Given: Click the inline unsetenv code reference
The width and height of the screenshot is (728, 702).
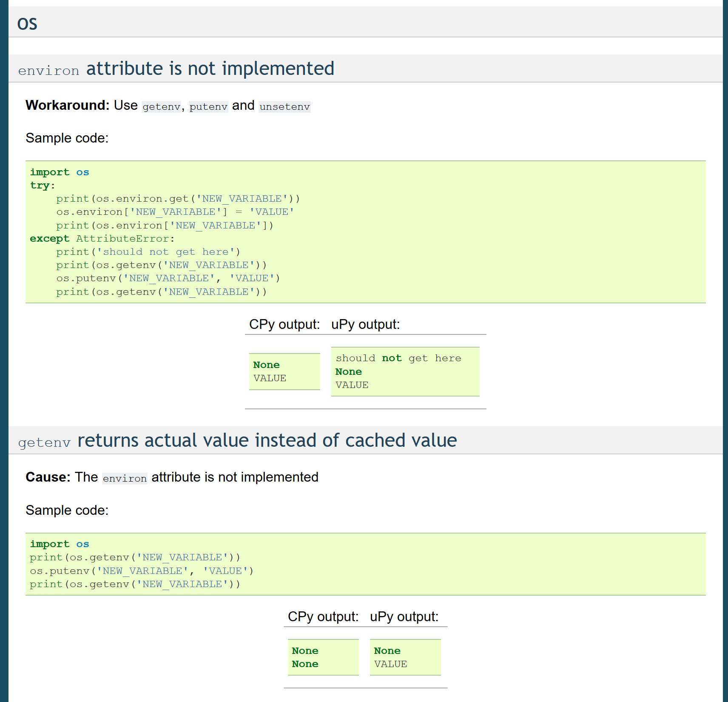Looking at the screenshot, I should 284,107.
